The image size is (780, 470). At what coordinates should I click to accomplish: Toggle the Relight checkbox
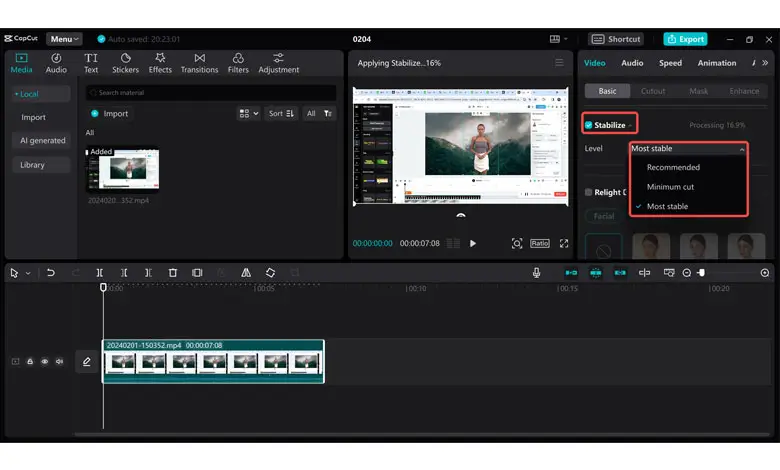[x=588, y=192]
